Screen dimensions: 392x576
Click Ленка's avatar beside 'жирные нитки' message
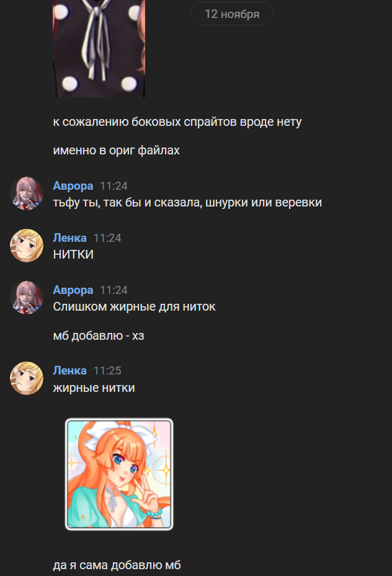click(27, 378)
